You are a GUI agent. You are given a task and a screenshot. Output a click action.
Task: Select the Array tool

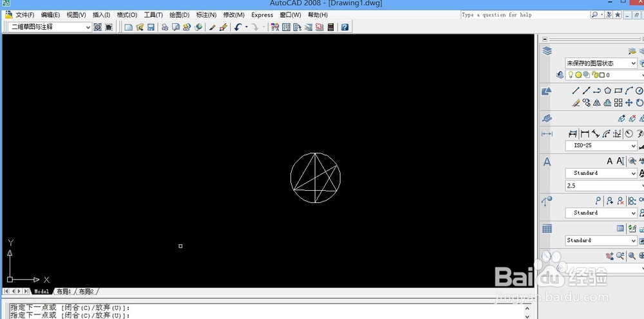(618, 102)
